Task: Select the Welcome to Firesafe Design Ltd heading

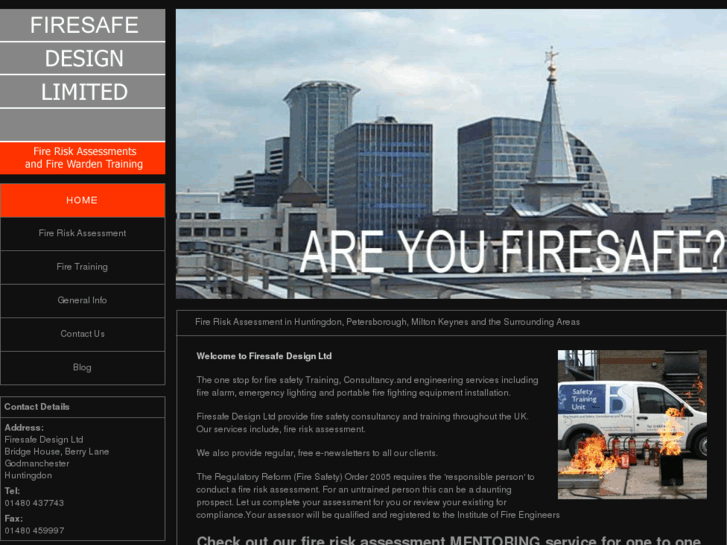Action: click(x=264, y=356)
